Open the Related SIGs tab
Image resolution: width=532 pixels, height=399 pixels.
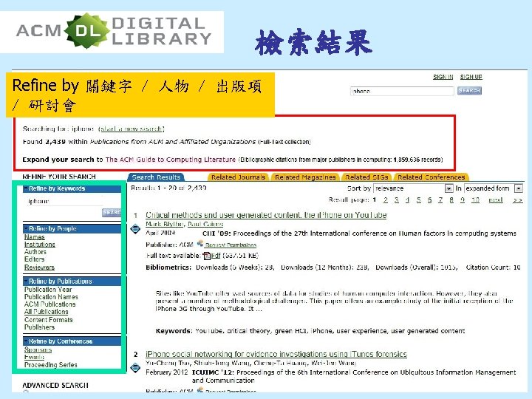coord(366,177)
